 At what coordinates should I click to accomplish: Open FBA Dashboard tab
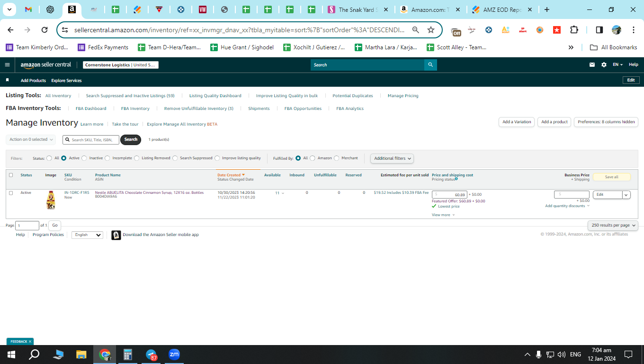(x=91, y=109)
